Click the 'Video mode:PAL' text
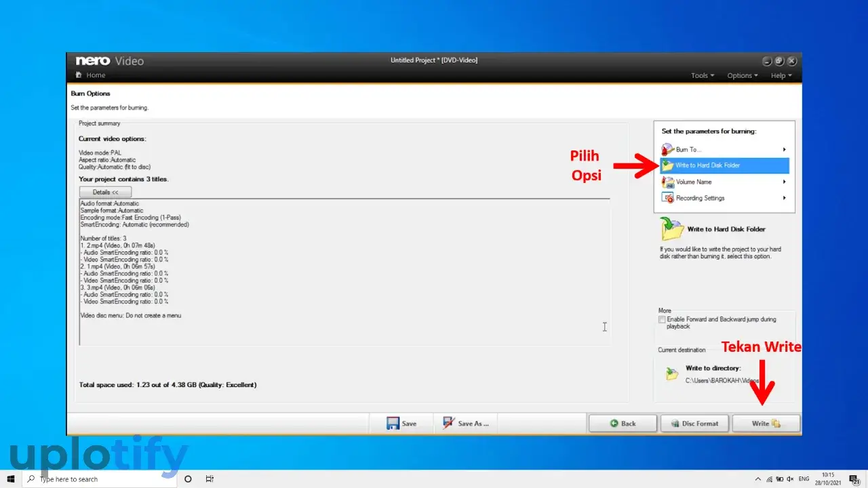The width and height of the screenshot is (868, 488). pos(100,153)
